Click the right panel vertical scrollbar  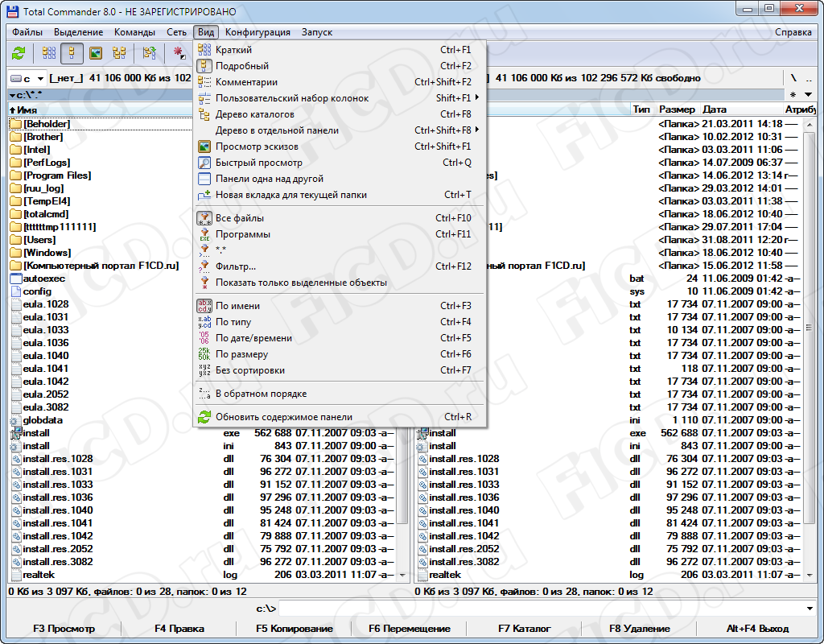pos(810,349)
